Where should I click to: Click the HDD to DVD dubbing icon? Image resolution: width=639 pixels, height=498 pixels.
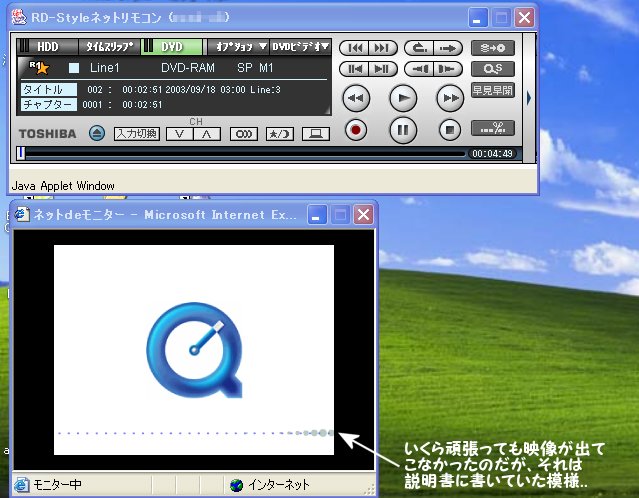[493, 48]
